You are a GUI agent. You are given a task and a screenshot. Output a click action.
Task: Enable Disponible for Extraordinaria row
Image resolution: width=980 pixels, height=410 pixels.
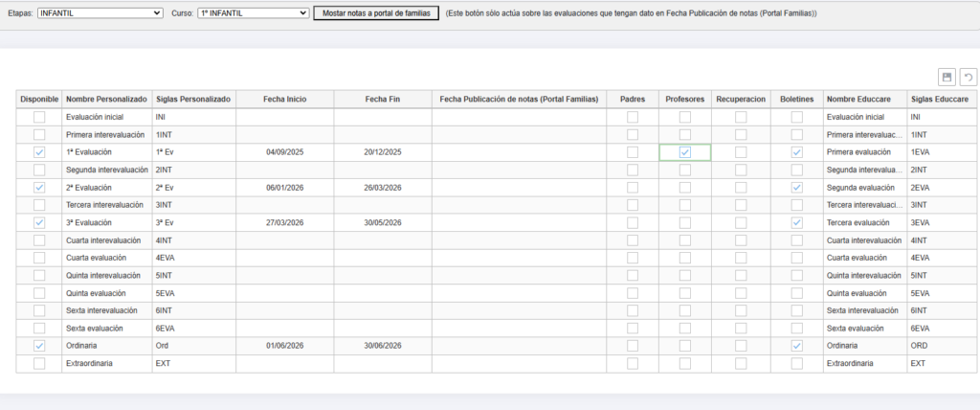[39, 364]
